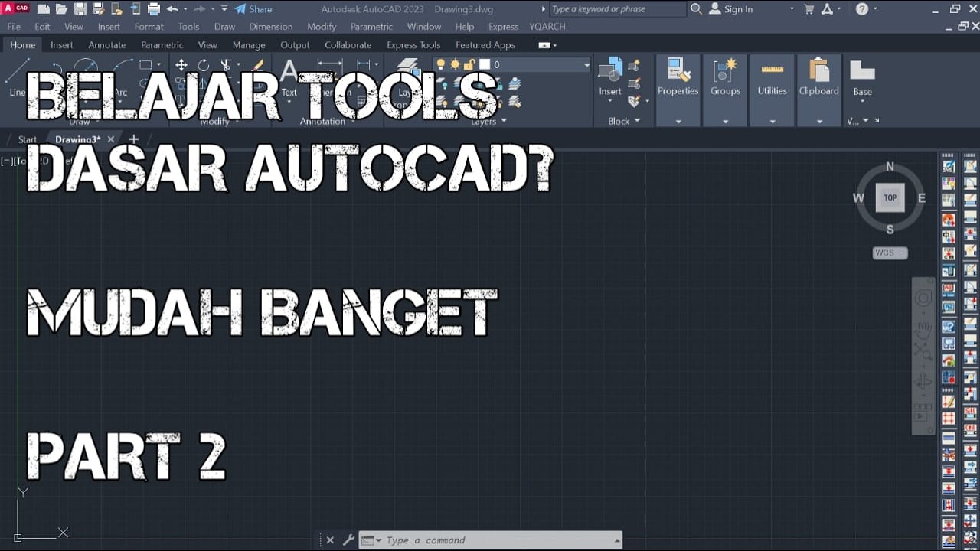The image size is (980, 551).
Task: Click the Full Navigation Wheel icon
Action: coord(924,298)
